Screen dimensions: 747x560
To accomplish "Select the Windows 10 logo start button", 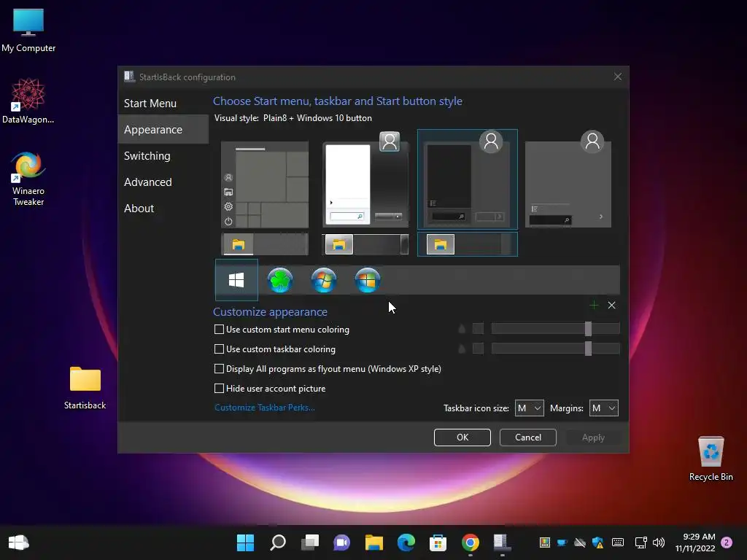I will 236,280.
